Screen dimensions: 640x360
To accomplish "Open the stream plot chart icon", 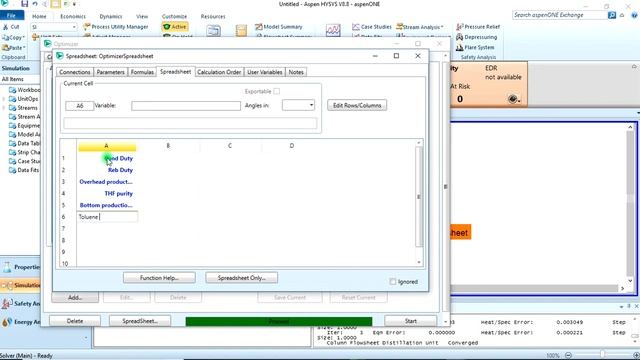I will pyautogui.click(x=333, y=30).
